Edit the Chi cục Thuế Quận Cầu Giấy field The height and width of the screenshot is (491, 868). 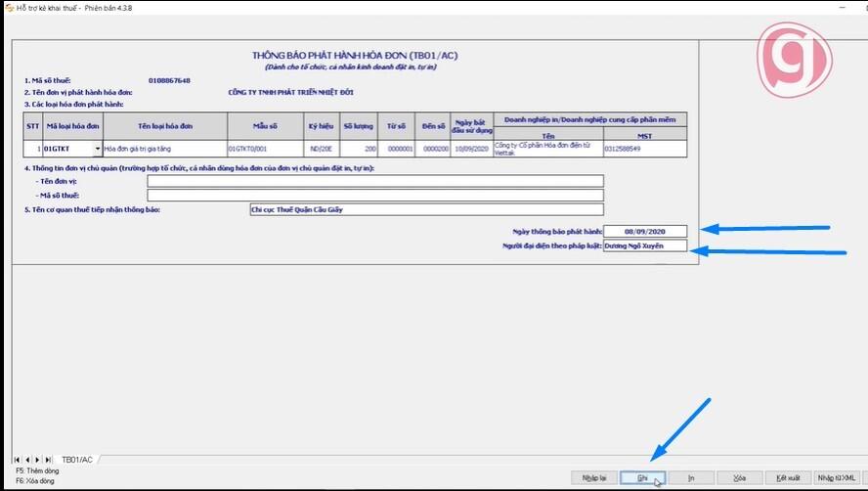tap(427, 209)
